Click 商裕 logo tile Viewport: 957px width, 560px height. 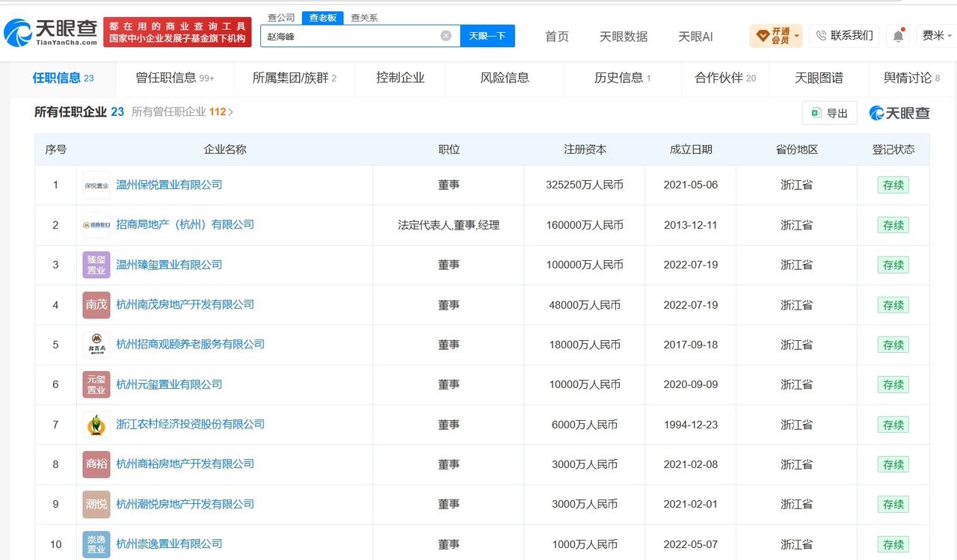tap(96, 464)
